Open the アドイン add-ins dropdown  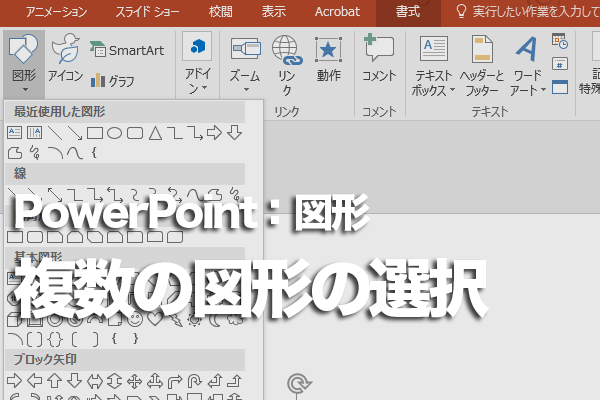pyautogui.click(x=197, y=64)
